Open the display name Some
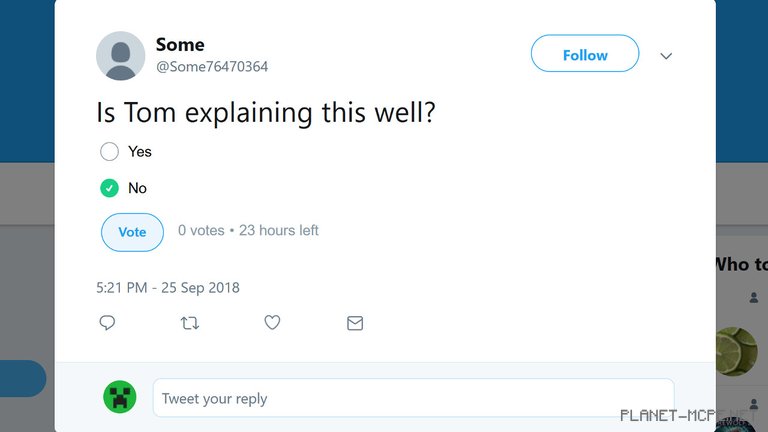 180,45
